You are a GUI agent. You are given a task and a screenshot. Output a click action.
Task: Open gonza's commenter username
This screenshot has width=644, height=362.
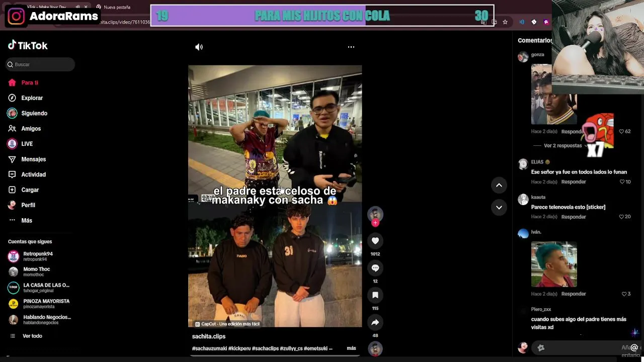538,55
